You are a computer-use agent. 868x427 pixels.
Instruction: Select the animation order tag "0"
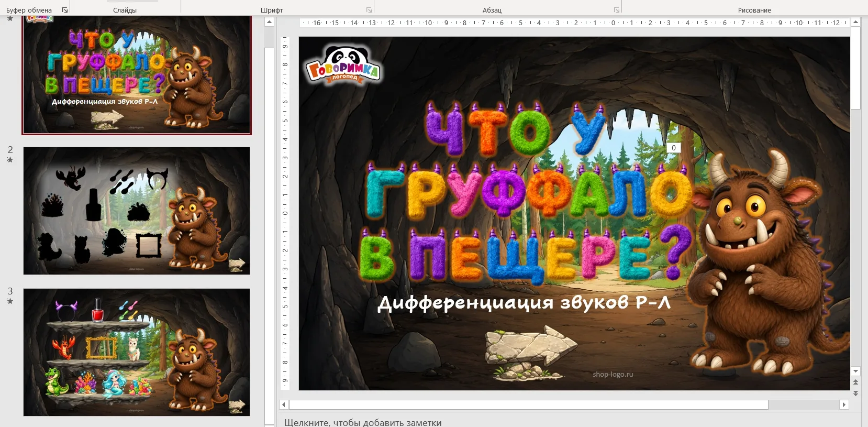pyautogui.click(x=674, y=148)
